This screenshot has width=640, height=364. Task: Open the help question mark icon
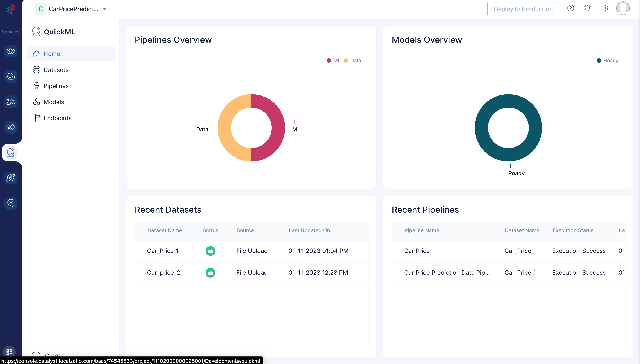pyautogui.click(x=570, y=8)
